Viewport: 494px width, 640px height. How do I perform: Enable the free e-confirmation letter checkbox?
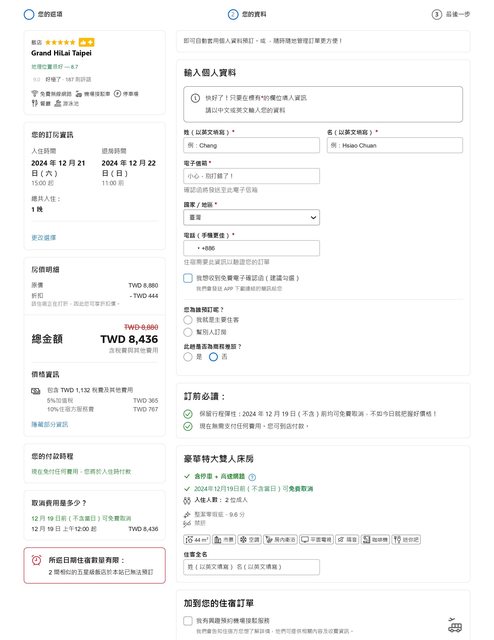click(x=188, y=278)
